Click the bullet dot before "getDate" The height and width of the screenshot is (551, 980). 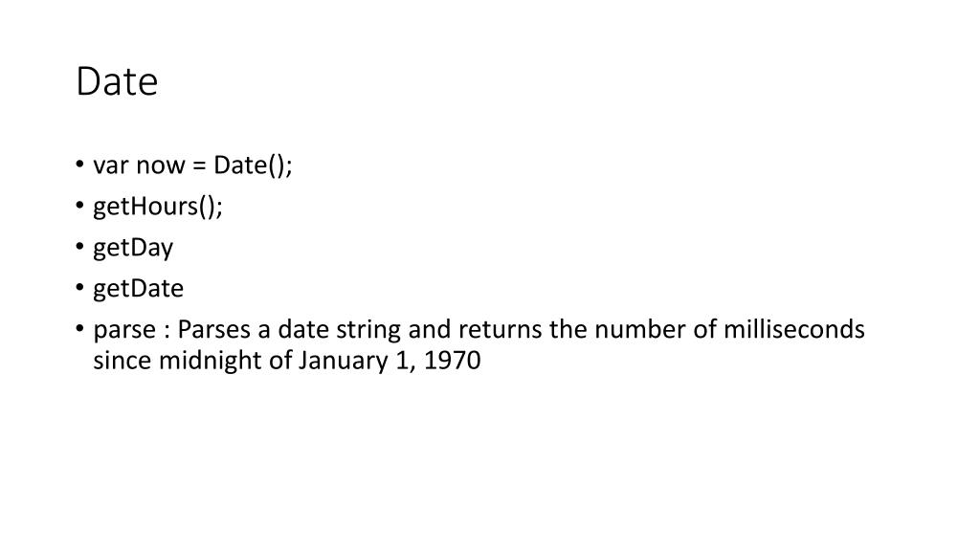80,288
